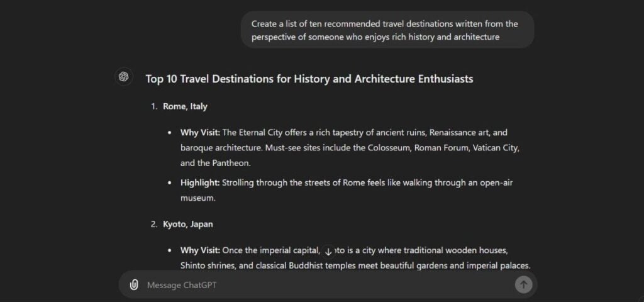Click the Why Visit label under Kyoto
Viewport: 644px width, 302px height.
point(200,250)
